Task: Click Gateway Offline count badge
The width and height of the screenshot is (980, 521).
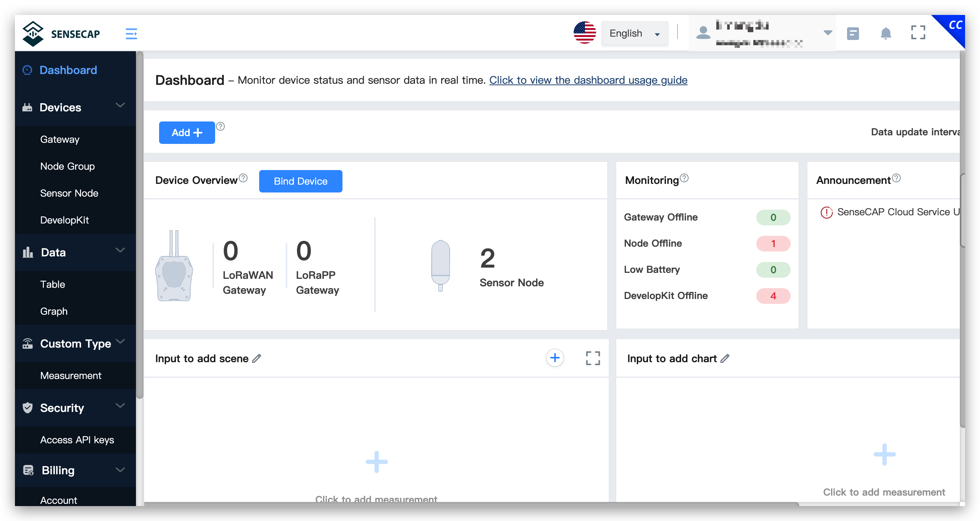Action: pos(773,218)
